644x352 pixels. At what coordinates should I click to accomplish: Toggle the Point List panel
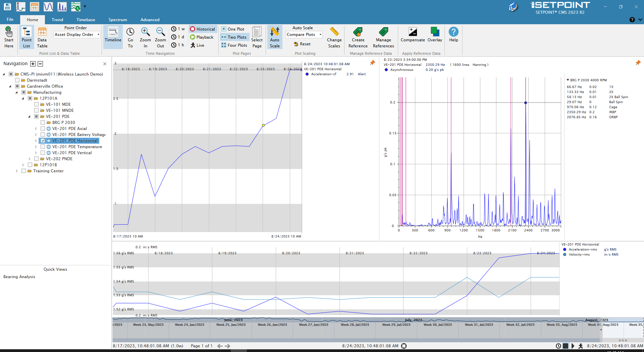(x=26, y=37)
